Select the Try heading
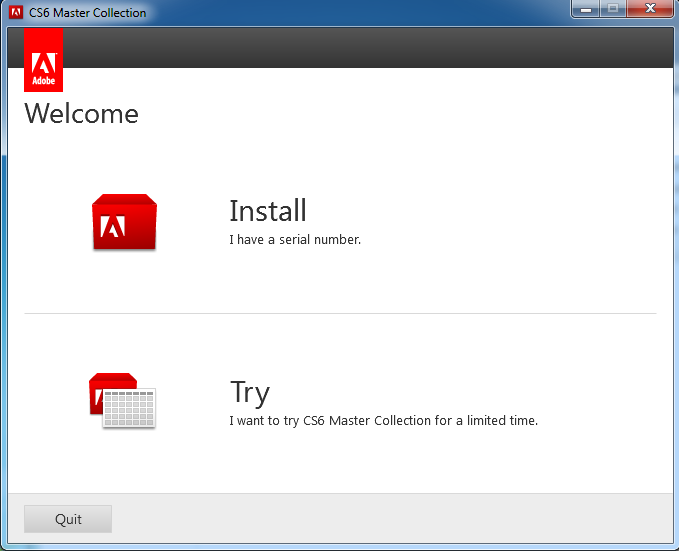 pyautogui.click(x=250, y=393)
